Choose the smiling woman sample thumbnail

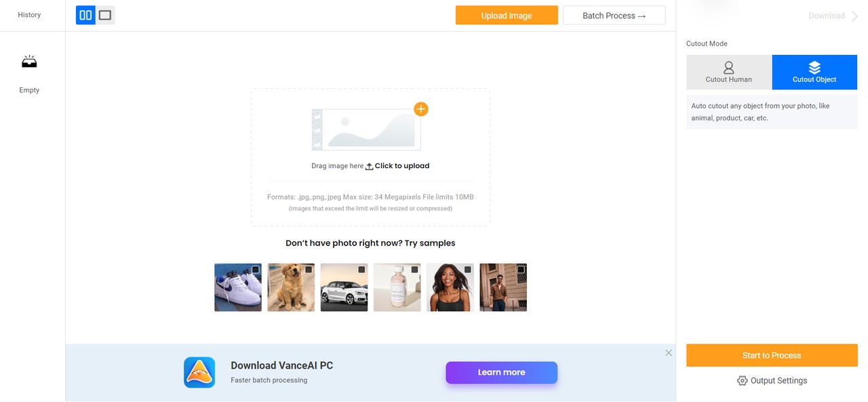450,287
